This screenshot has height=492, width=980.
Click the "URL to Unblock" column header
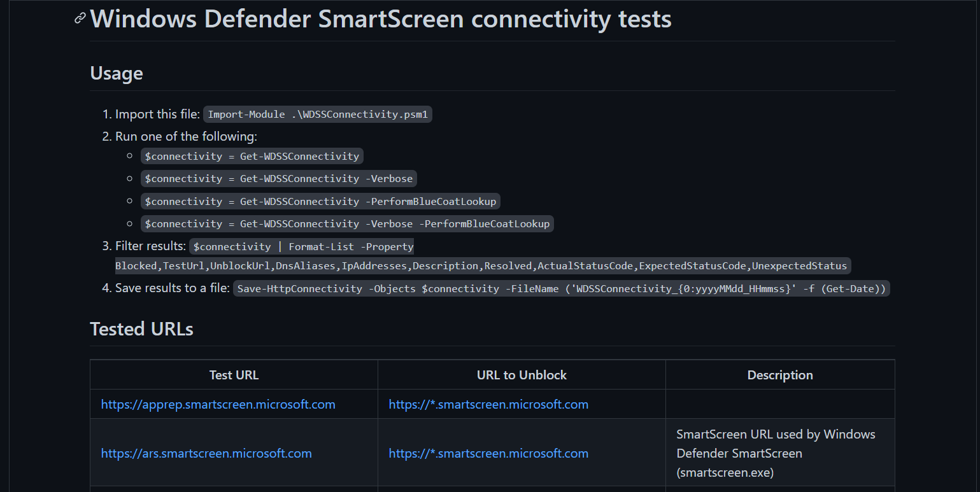click(x=522, y=375)
